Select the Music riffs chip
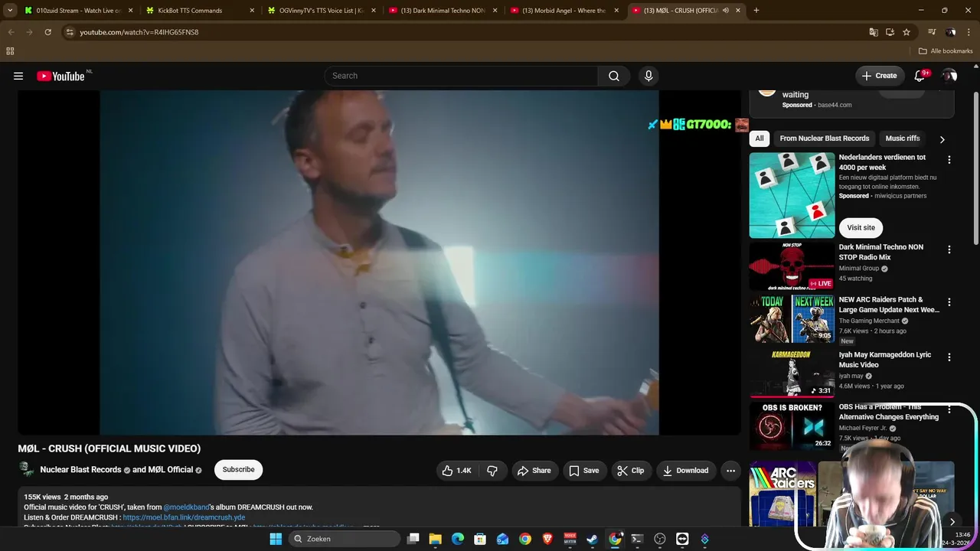The height and width of the screenshot is (551, 980). click(903, 139)
